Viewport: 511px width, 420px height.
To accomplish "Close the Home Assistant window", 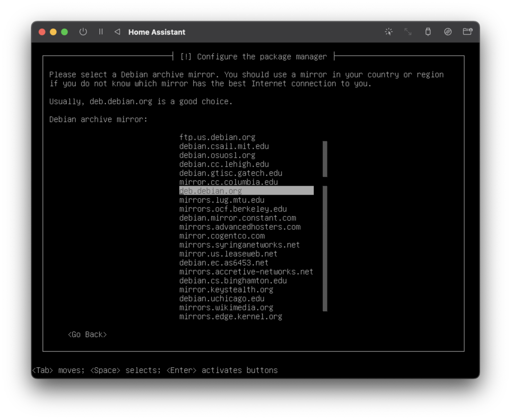I will 42,32.
